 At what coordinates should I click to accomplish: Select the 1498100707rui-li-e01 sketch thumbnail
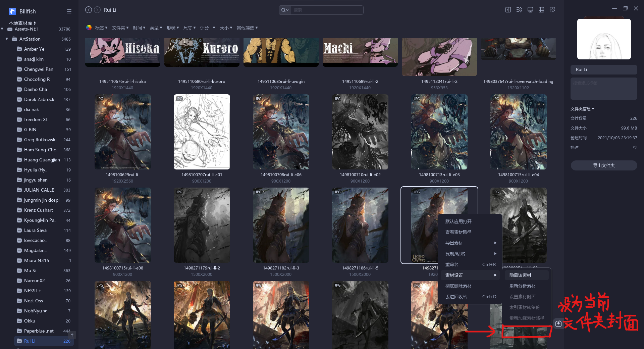tap(202, 132)
